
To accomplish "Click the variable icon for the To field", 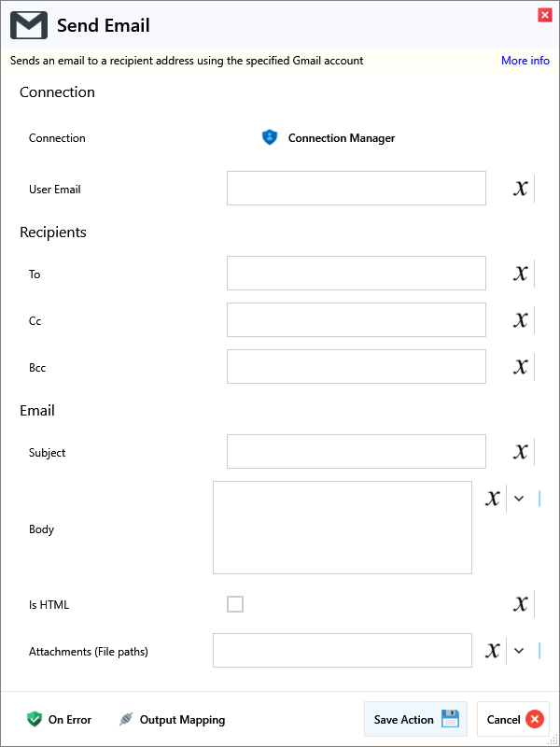I will click(521, 274).
